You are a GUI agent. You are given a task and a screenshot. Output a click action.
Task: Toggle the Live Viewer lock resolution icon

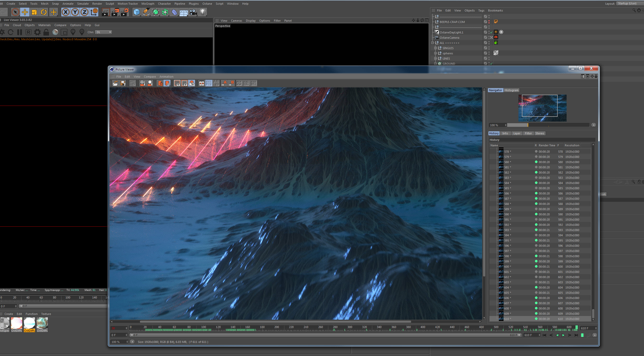point(46,32)
